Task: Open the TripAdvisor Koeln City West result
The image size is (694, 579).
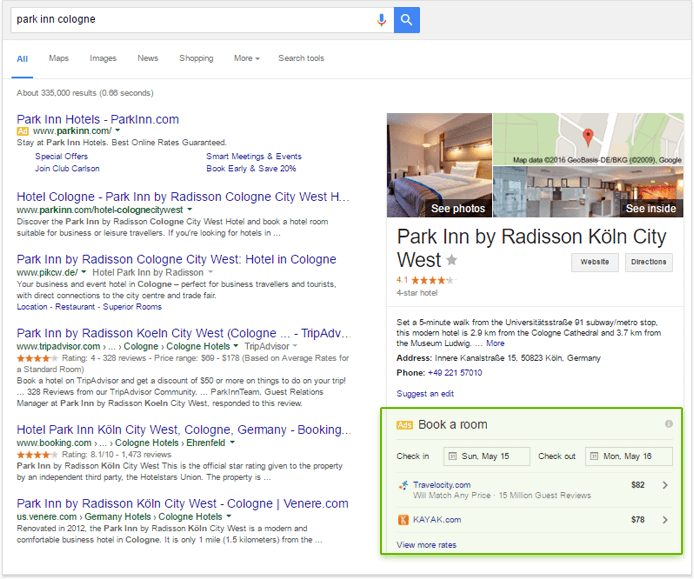Action: tap(184, 333)
